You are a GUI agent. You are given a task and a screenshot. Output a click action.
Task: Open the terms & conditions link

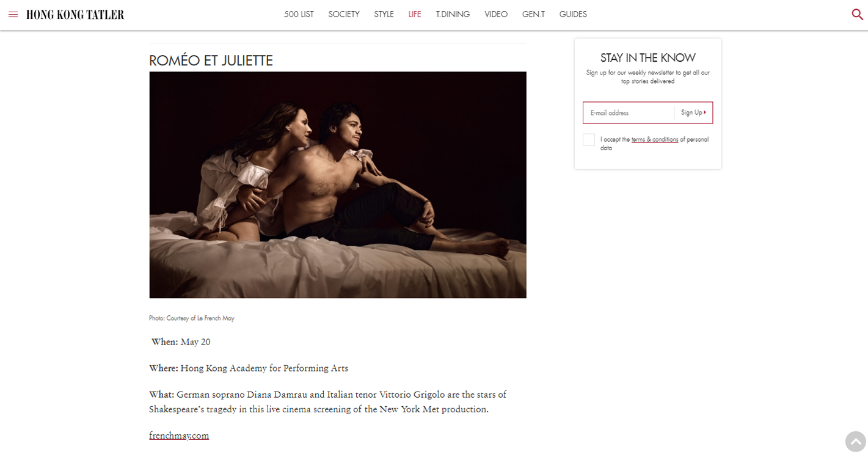[x=655, y=139]
